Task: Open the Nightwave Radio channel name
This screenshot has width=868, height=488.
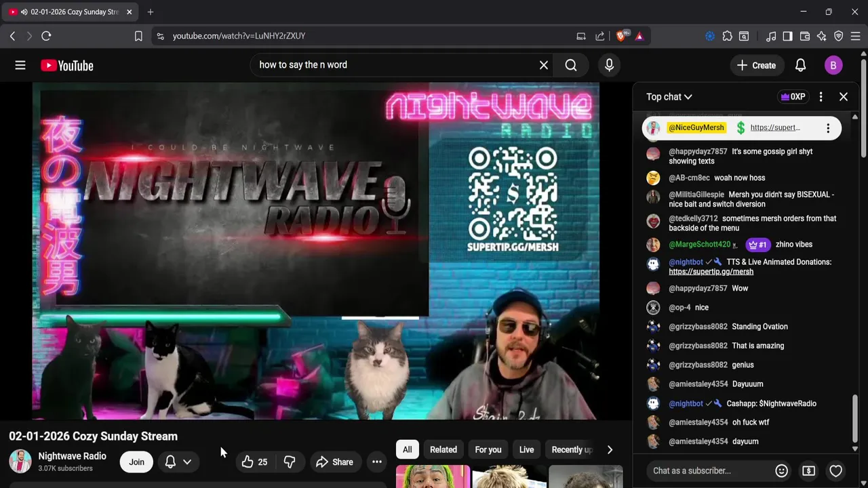Action: point(72,456)
